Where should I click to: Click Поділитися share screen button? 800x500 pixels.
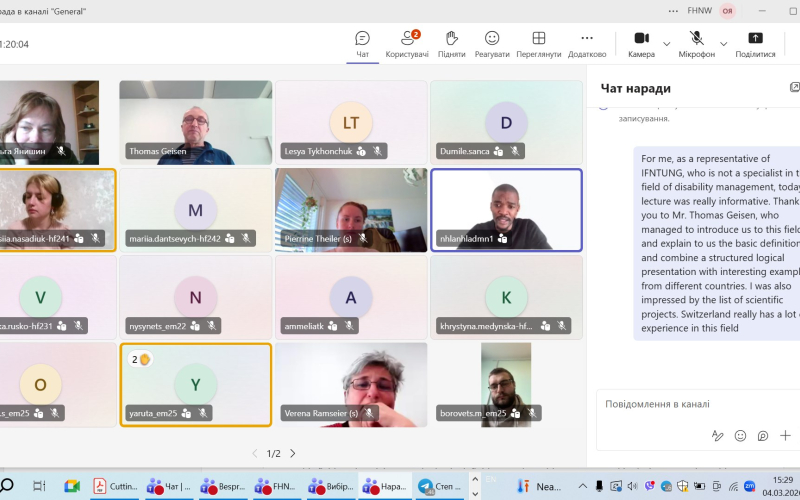tap(755, 44)
